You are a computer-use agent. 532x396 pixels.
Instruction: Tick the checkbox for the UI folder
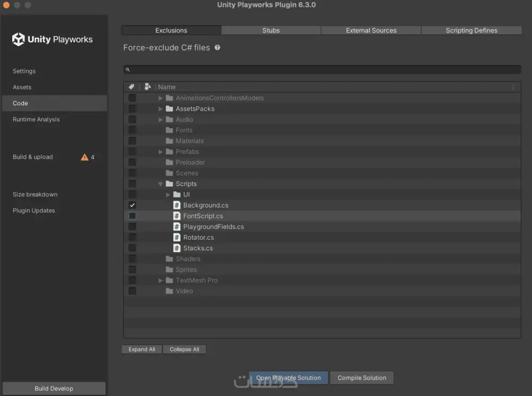[132, 194]
